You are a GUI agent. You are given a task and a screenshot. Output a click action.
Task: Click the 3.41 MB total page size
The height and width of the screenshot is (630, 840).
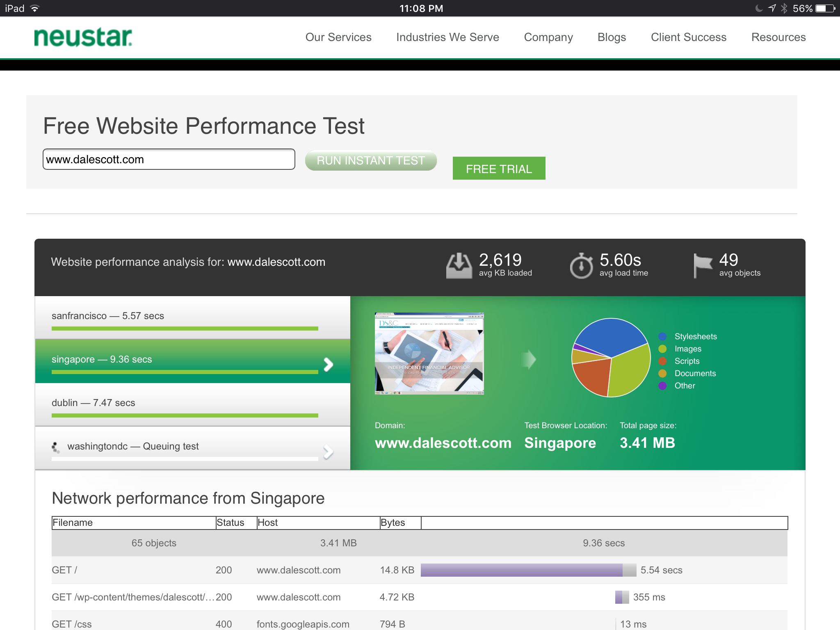647,443
